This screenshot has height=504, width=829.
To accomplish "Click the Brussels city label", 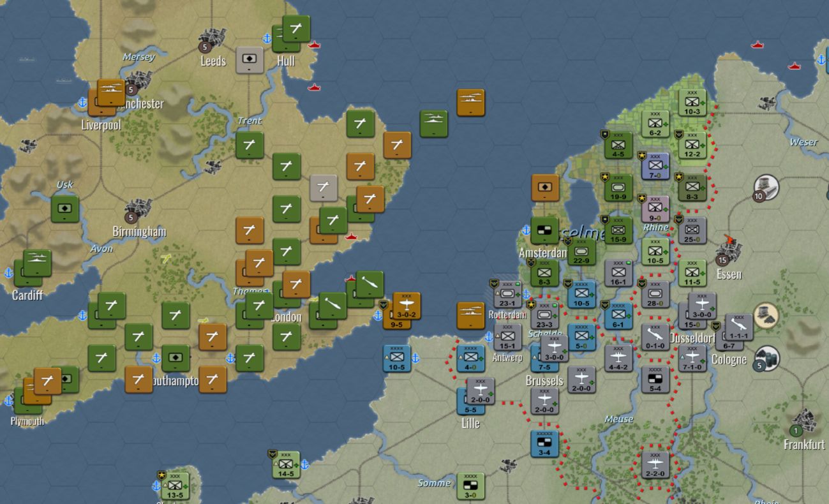I will pyautogui.click(x=544, y=381).
